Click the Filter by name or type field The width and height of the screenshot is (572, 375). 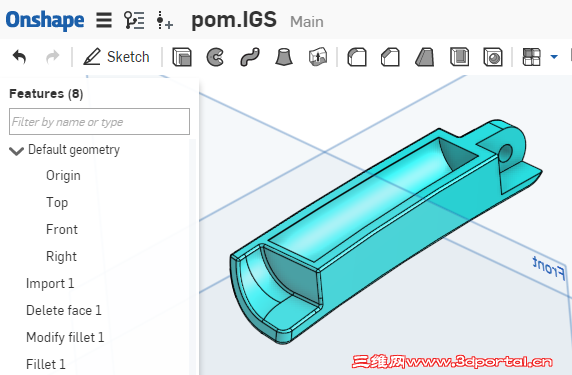coord(99,121)
